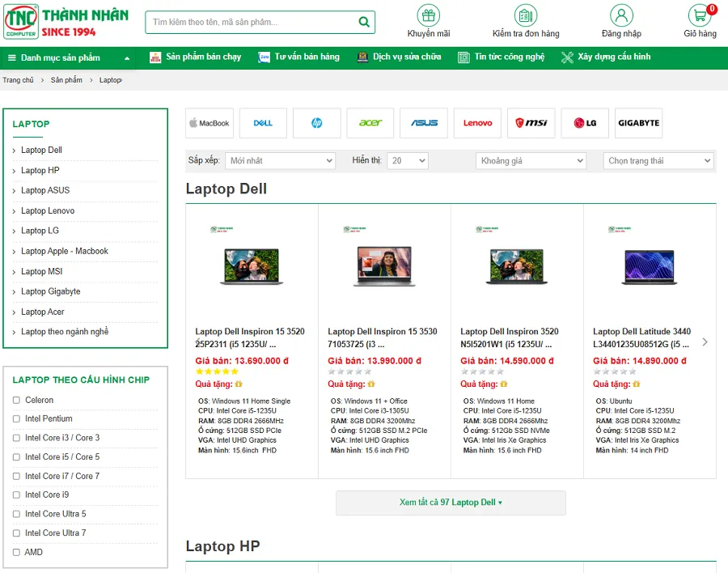The width and height of the screenshot is (728, 573).
Task: Rate Latitude 3440 using the star bar
Action: pyautogui.click(x=615, y=371)
